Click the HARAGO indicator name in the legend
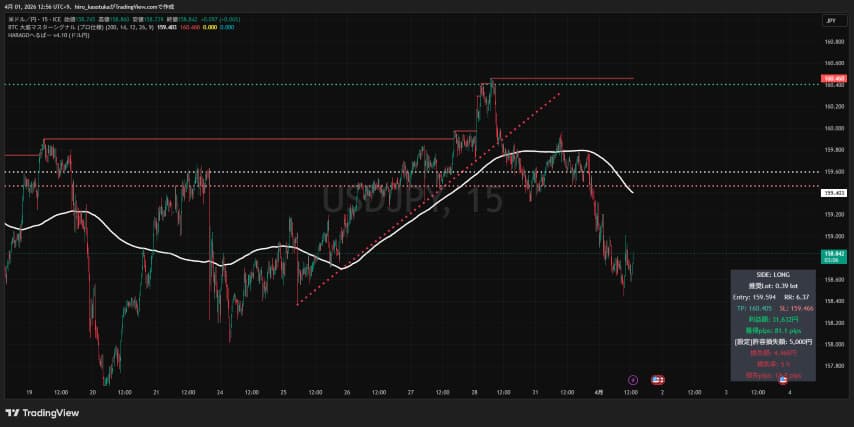The width and height of the screenshot is (854, 427). (35, 36)
